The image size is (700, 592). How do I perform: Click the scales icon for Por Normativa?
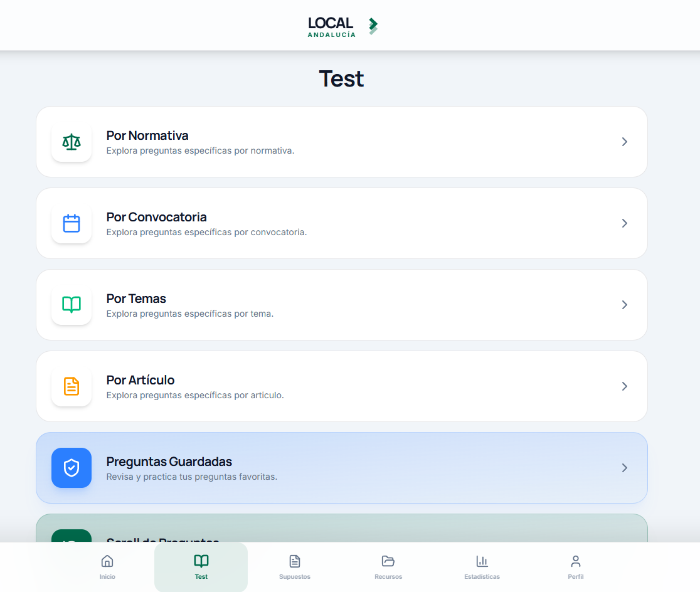72,142
